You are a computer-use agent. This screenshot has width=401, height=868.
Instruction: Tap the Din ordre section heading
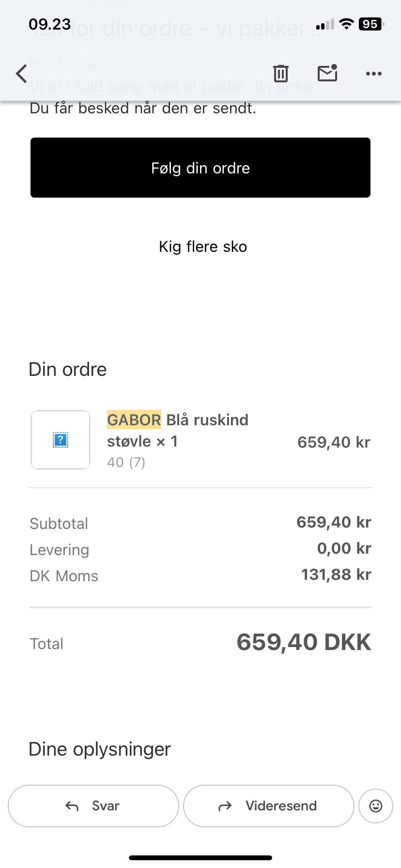coord(68,370)
